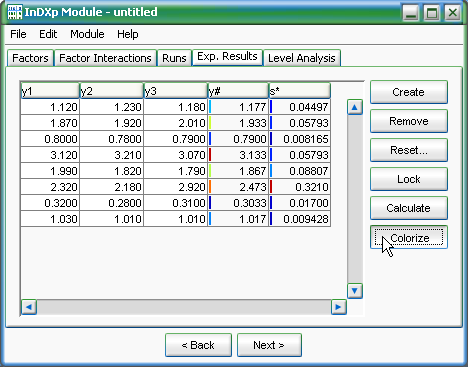Image resolution: width=468 pixels, height=367 pixels.
Task: Click the y# column header
Action: pos(238,91)
